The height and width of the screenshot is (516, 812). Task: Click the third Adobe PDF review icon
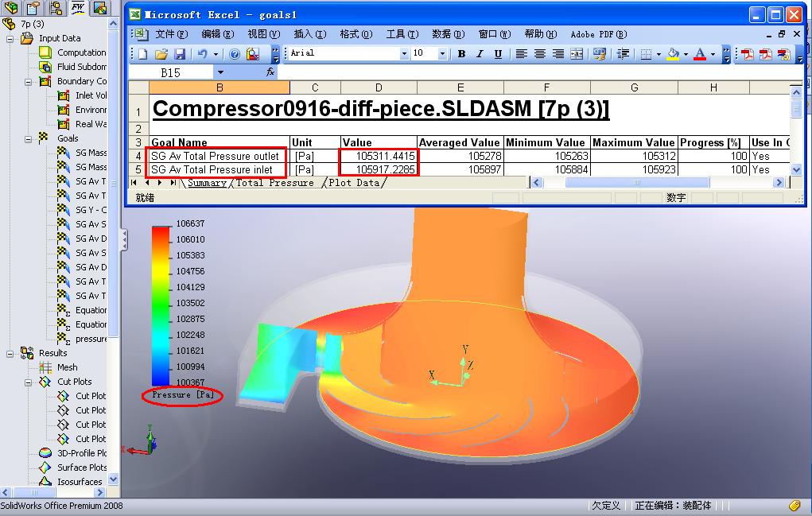click(783, 54)
